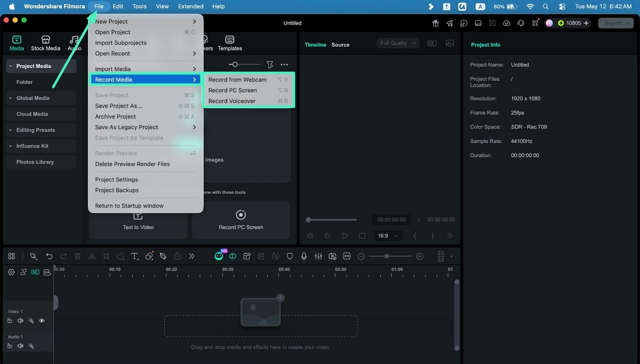The height and width of the screenshot is (364, 640).
Task: Open the track height dropdown arrow
Action: (x=451, y=256)
